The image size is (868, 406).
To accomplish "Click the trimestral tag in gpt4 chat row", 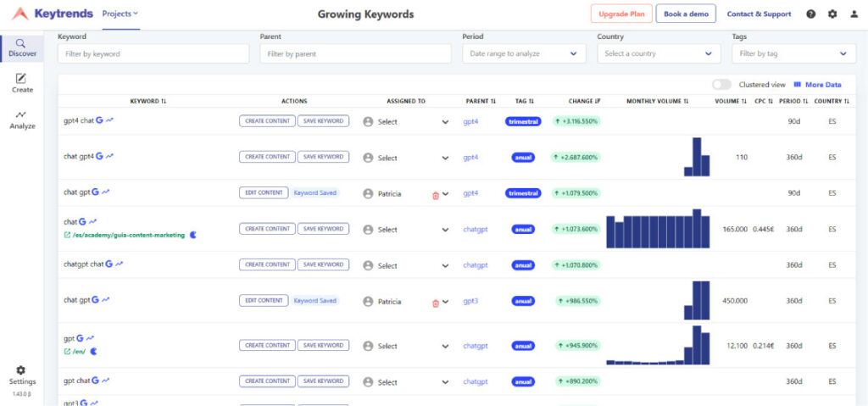I will pos(523,121).
